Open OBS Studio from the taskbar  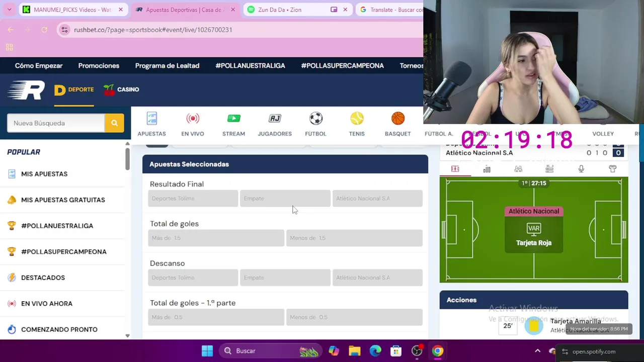(417, 351)
